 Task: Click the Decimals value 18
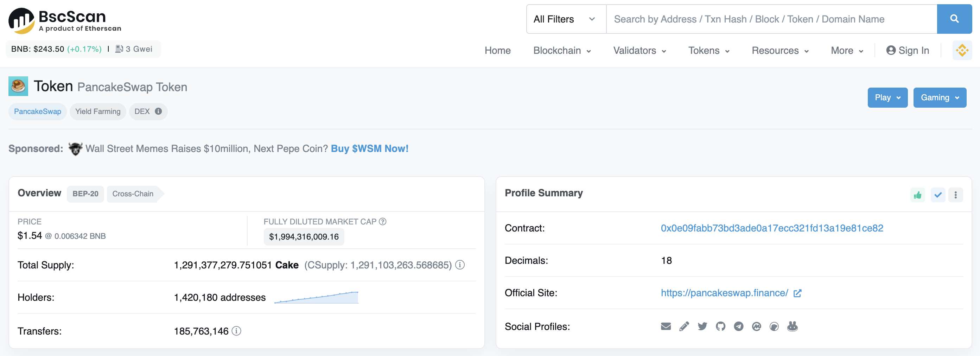pos(666,261)
